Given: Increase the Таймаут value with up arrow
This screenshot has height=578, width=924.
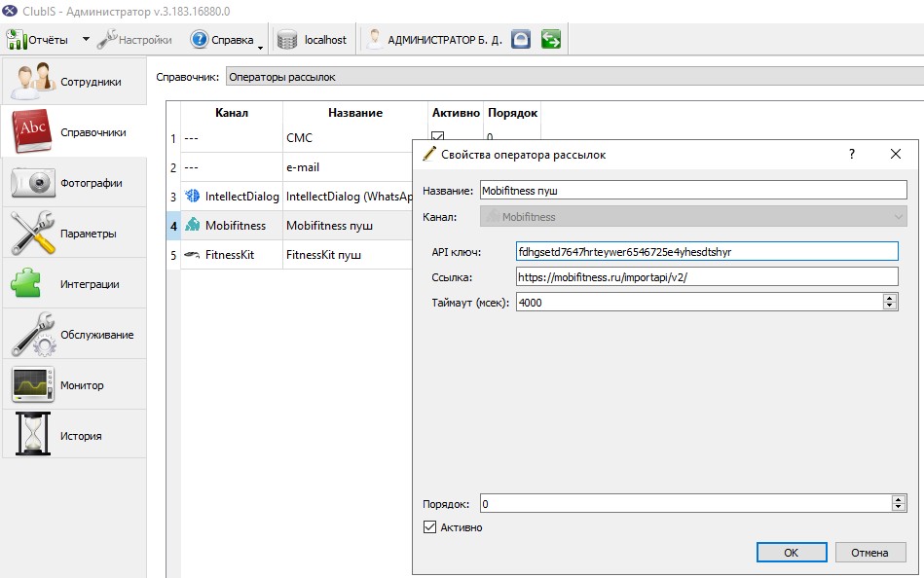Looking at the screenshot, I should [x=890, y=298].
